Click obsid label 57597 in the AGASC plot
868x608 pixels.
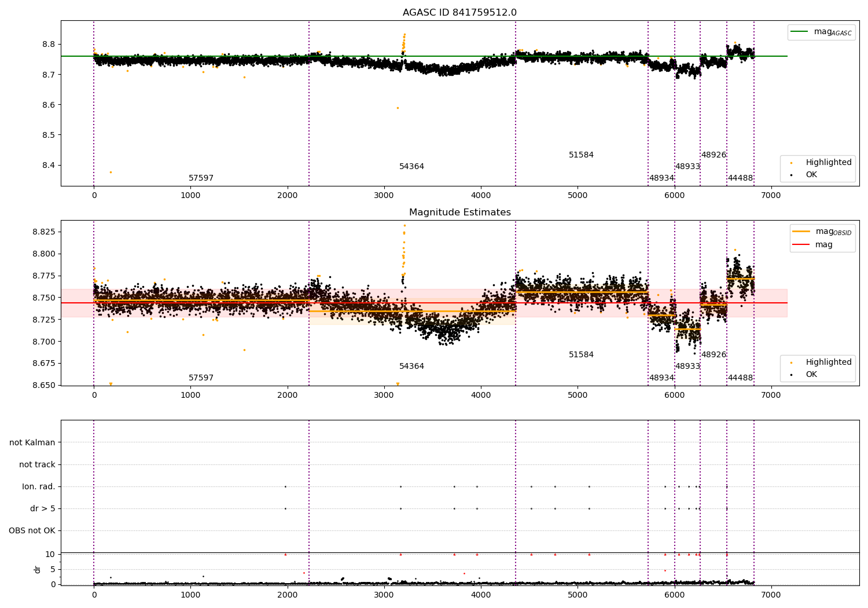click(201, 178)
